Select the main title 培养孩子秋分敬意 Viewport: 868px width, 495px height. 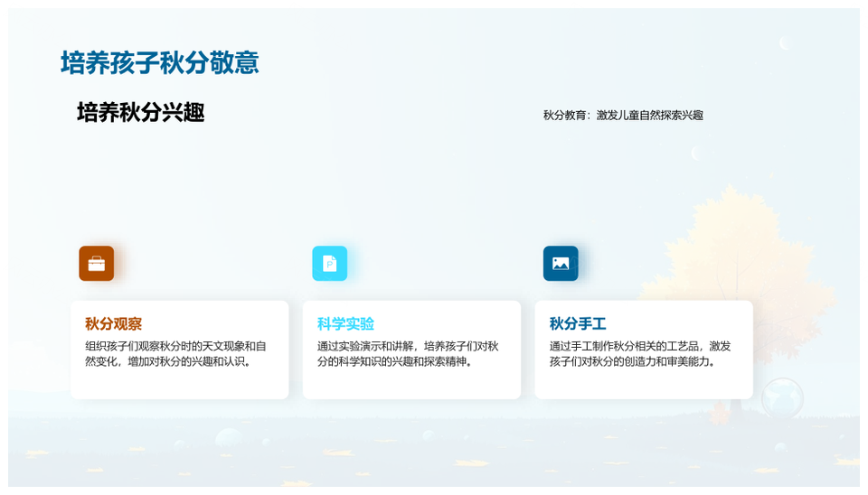(159, 62)
